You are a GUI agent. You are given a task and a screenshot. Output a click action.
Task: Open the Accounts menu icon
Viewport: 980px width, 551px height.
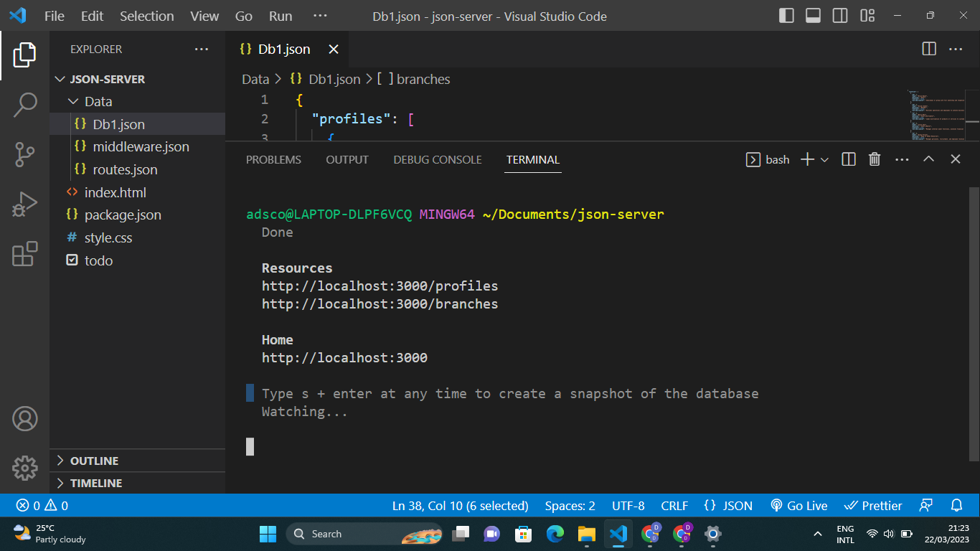click(24, 419)
